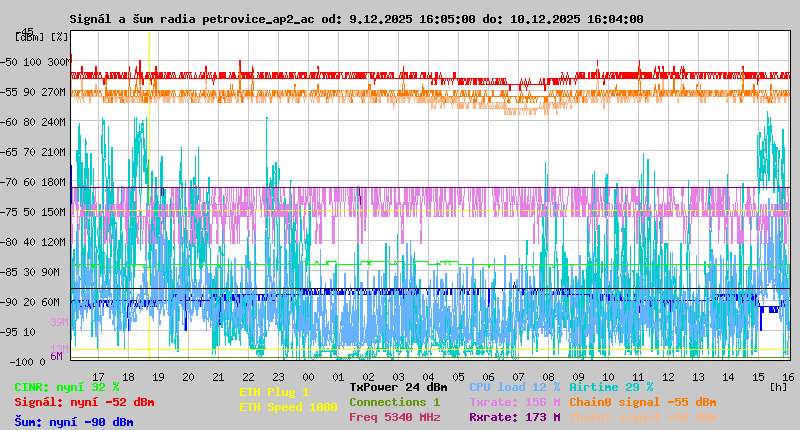
Task: Click the purple Rxrate legend label
Action: coord(514,417)
